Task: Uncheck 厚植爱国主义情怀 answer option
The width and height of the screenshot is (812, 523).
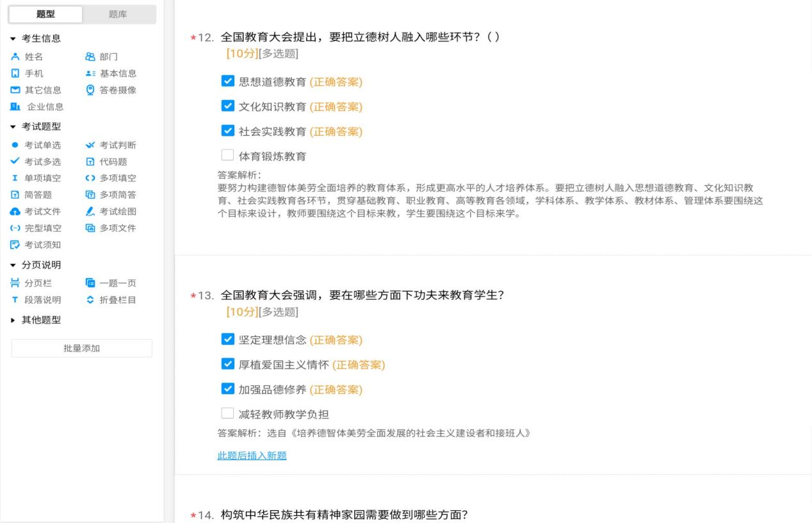Action: click(227, 365)
